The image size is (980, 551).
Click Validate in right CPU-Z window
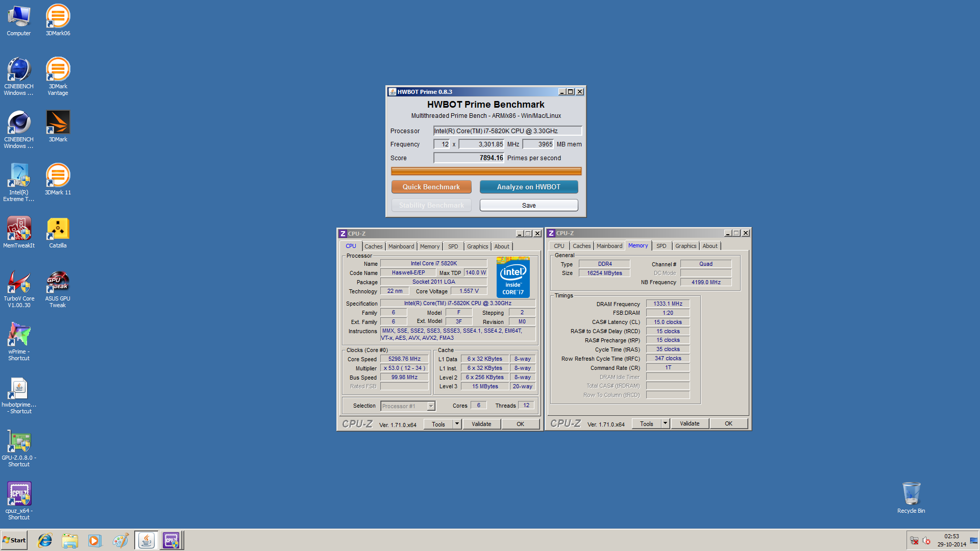point(690,423)
